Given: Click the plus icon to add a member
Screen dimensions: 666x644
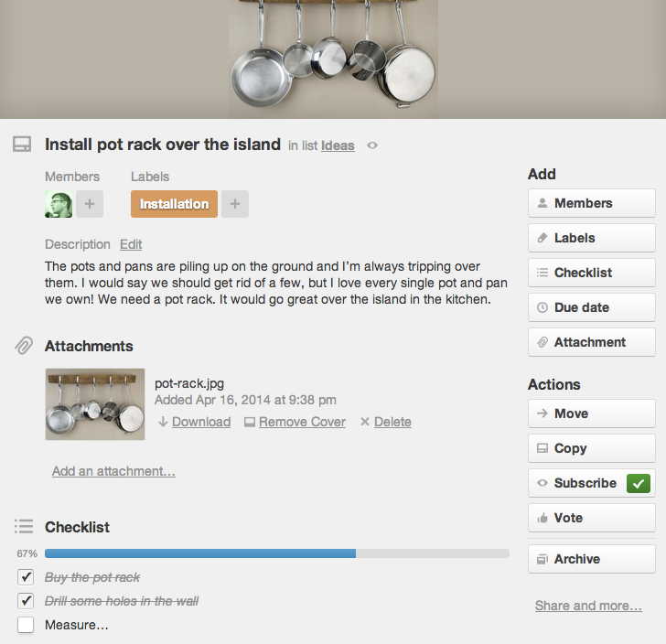Looking at the screenshot, I should (89, 204).
